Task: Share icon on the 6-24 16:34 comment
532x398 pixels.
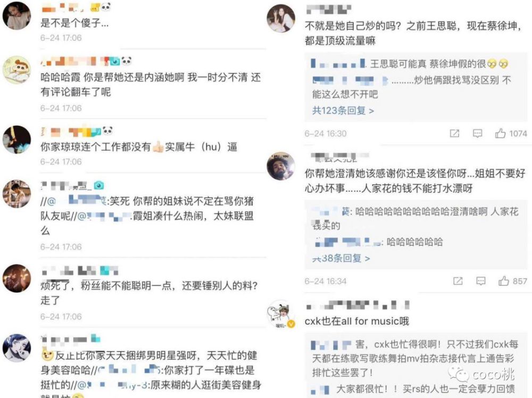Action: tap(458, 281)
